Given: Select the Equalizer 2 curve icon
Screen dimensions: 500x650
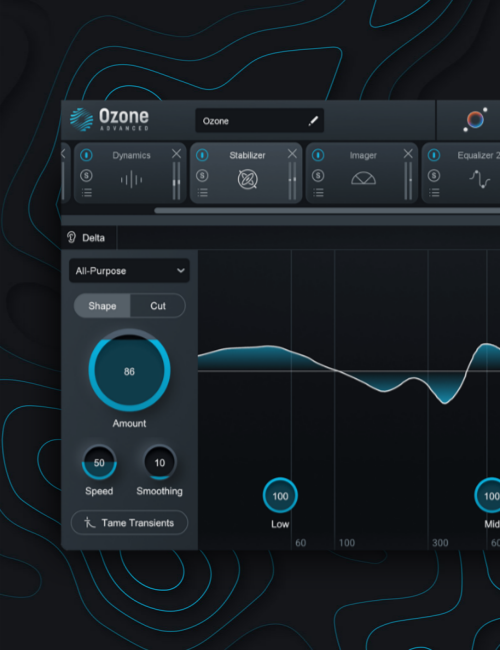Looking at the screenshot, I should tap(480, 179).
